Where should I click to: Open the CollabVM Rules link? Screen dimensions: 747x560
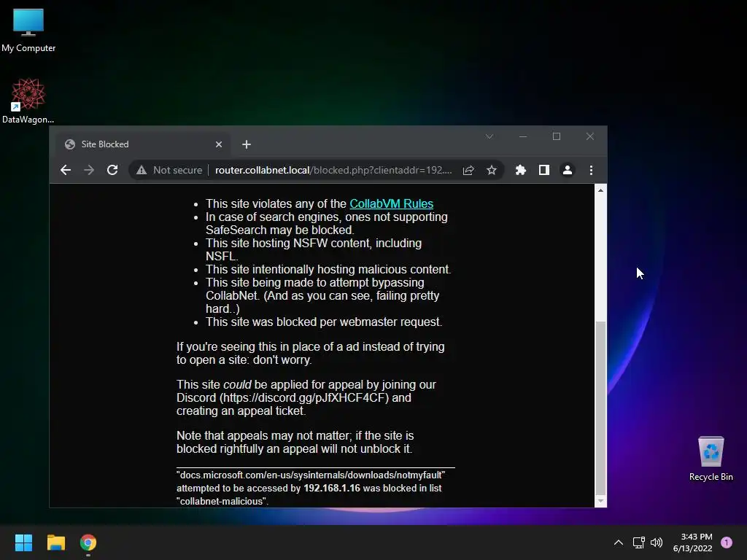pyautogui.click(x=392, y=204)
